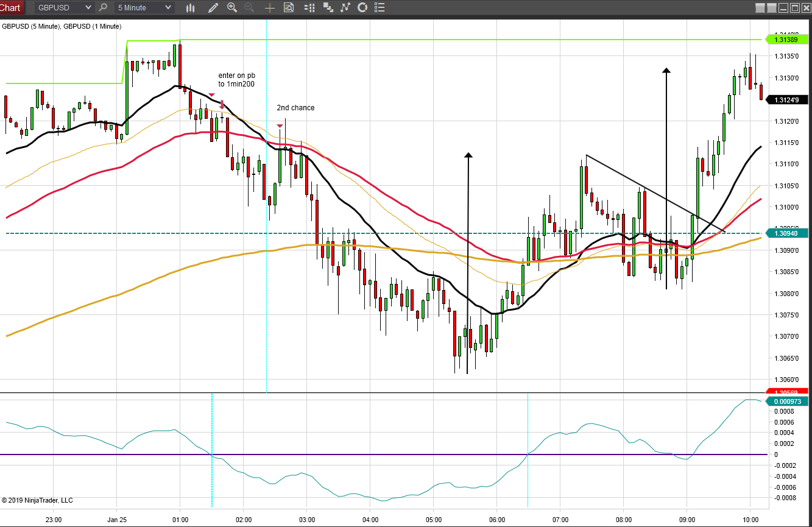This screenshot has height=527, width=812.
Task: Click the 1.3100'0 price axis label
Action: (x=786, y=207)
